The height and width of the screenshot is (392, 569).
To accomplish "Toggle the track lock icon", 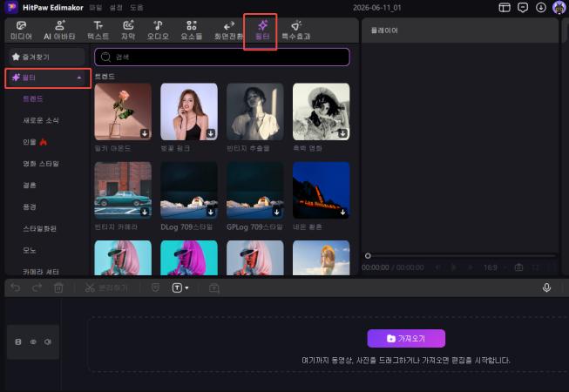I will click(x=18, y=342).
